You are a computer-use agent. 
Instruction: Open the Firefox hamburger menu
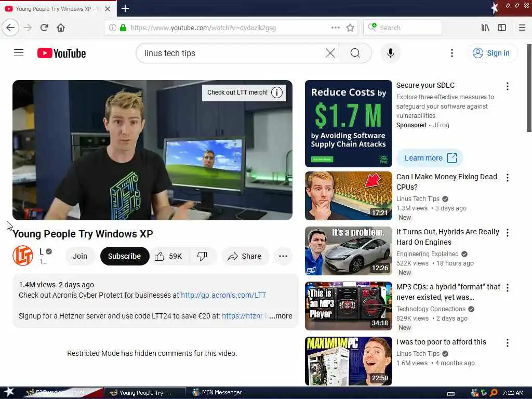pyautogui.click(x=522, y=28)
